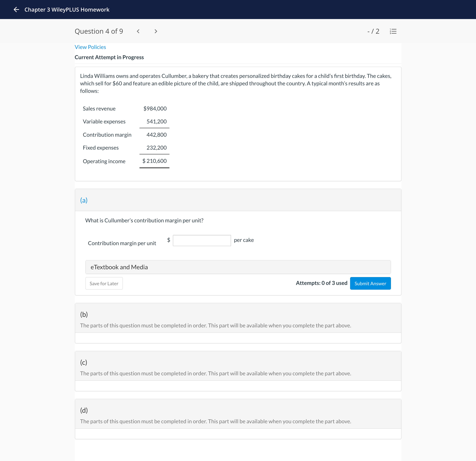476x461 pixels.
Task: Click Chapter 3 WileyPLUS Homework title
Action: click(67, 10)
